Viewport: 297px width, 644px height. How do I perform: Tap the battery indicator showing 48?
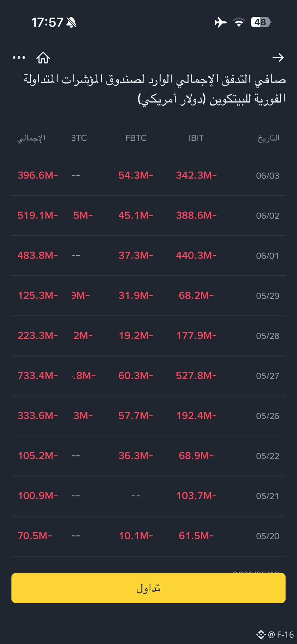(261, 22)
